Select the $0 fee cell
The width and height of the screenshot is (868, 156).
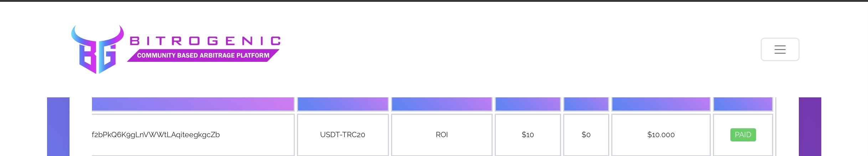click(586, 135)
